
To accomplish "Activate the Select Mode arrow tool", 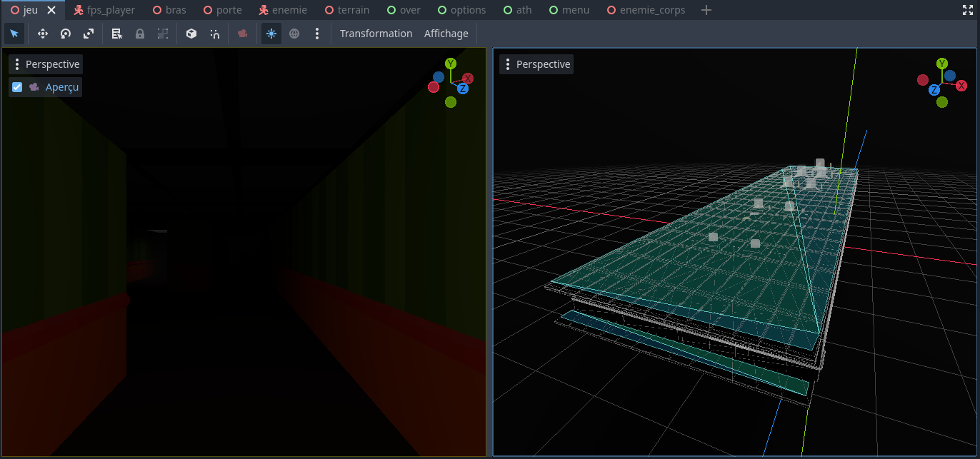I will coord(14,34).
